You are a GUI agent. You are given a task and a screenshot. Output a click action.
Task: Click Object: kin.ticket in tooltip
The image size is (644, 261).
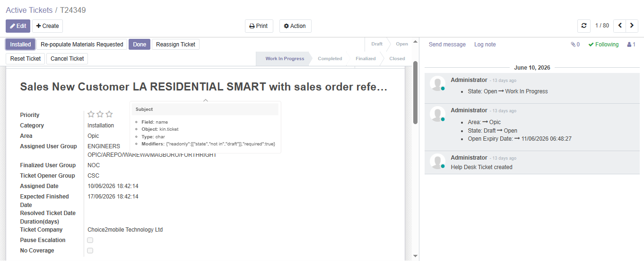click(160, 129)
